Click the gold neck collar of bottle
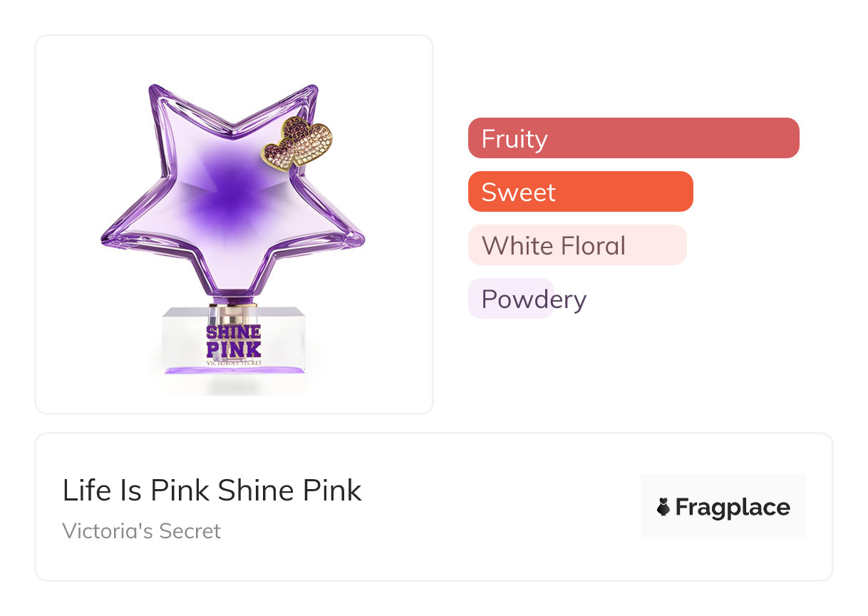Screen dimensions: 868x616 (233, 313)
